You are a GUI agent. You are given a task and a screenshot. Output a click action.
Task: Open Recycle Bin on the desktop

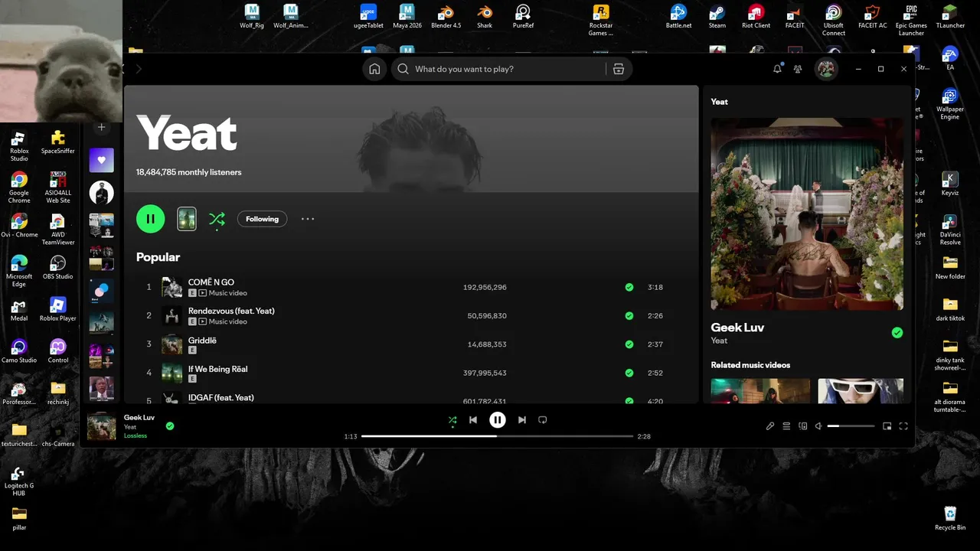point(950,517)
